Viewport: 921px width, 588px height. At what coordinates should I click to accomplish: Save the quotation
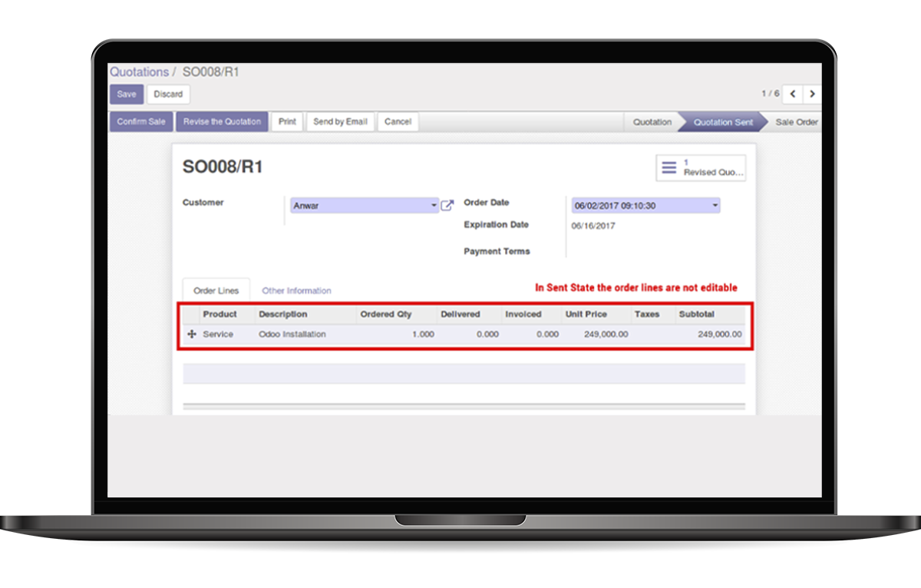click(127, 94)
